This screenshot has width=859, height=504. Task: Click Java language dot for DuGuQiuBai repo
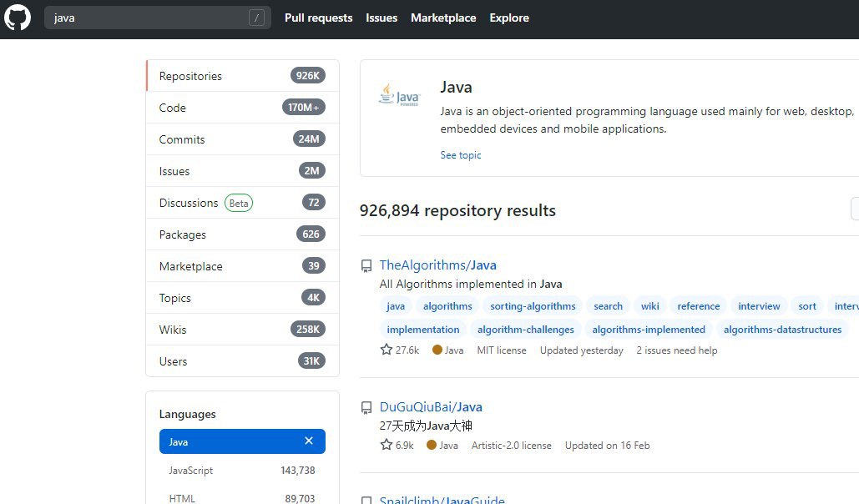(x=431, y=445)
